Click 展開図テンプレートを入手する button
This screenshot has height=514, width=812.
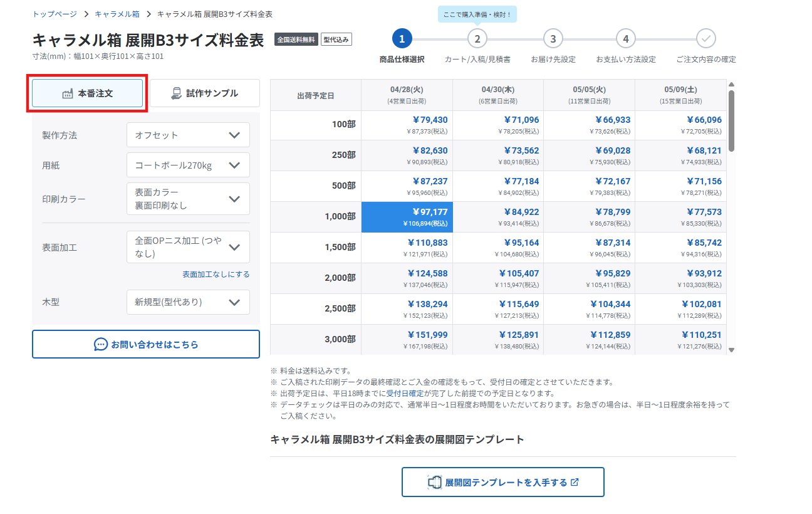[x=503, y=482]
